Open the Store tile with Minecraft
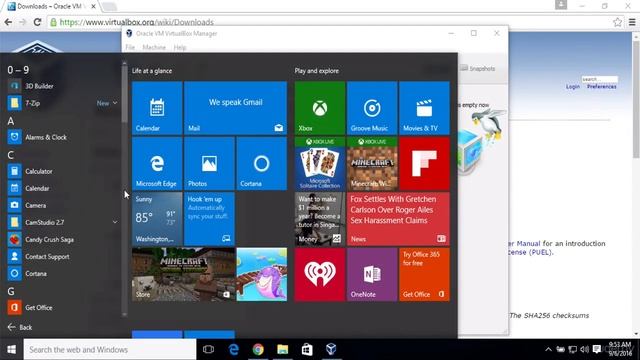640x360 pixels. (x=183, y=275)
